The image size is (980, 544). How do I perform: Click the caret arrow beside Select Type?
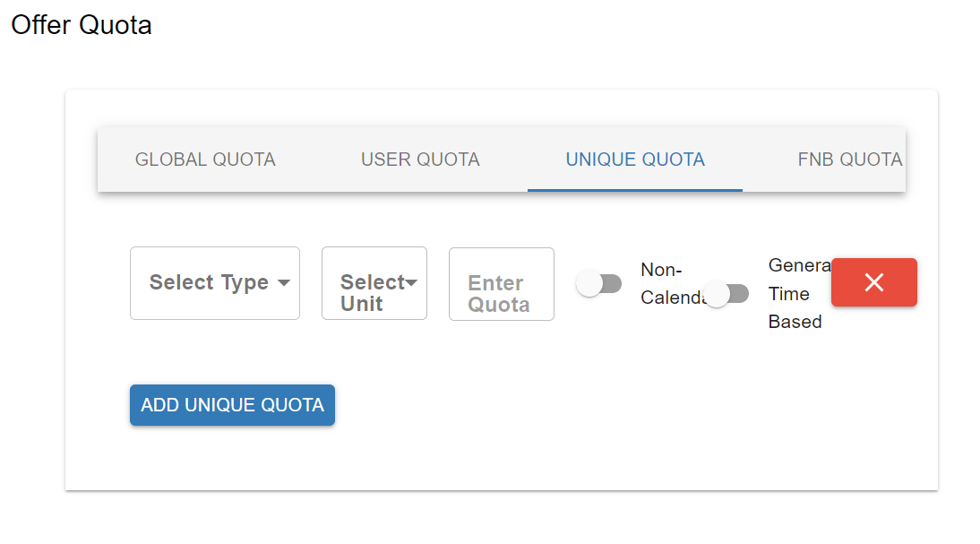[284, 283]
